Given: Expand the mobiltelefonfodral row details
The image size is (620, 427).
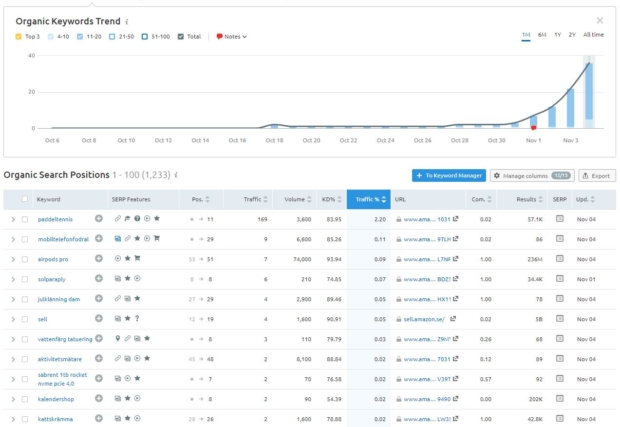Looking at the screenshot, I should click(13, 239).
